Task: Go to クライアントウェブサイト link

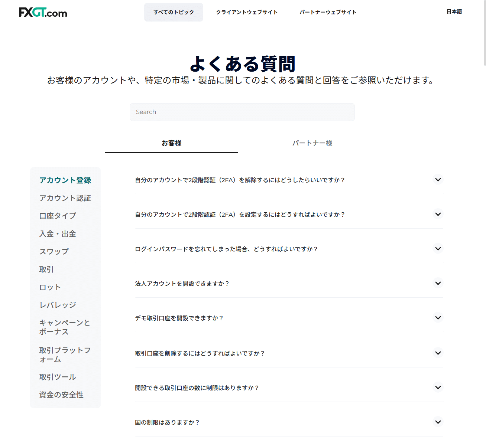Action: (247, 12)
